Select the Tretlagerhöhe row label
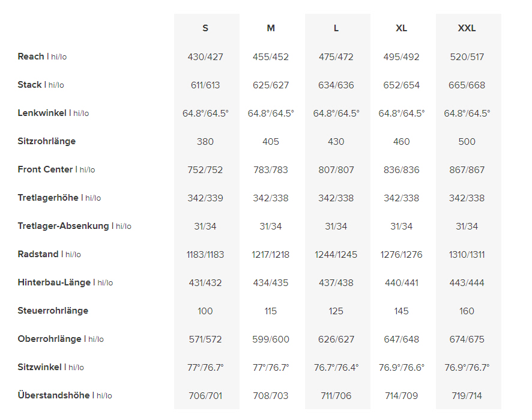 (x=48, y=198)
